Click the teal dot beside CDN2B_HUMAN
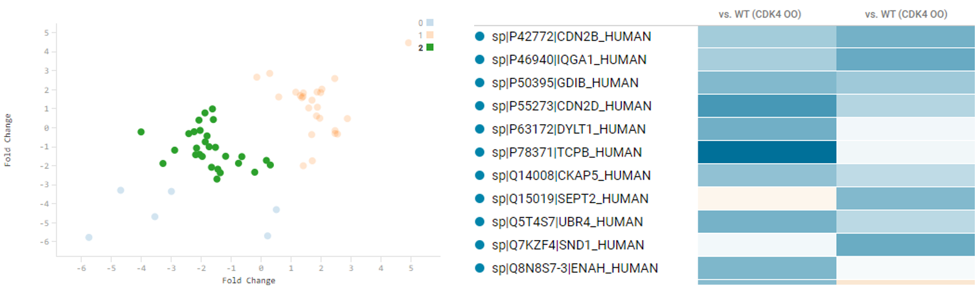Image resolution: width=980 pixels, height=295 pixels. (480, 36)
